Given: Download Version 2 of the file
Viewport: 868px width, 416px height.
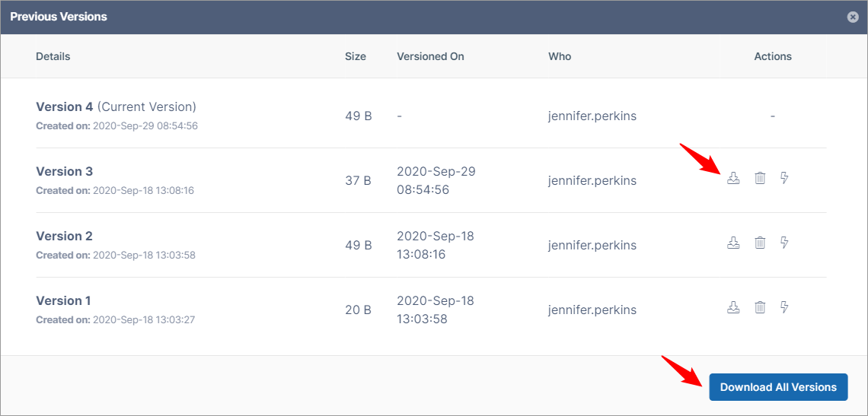Looking at the screenshot, I should tap(733, 243).
